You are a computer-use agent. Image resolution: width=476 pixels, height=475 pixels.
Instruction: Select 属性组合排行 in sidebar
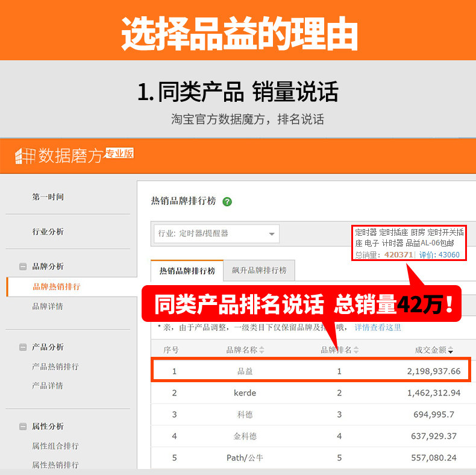click(55, 446)
